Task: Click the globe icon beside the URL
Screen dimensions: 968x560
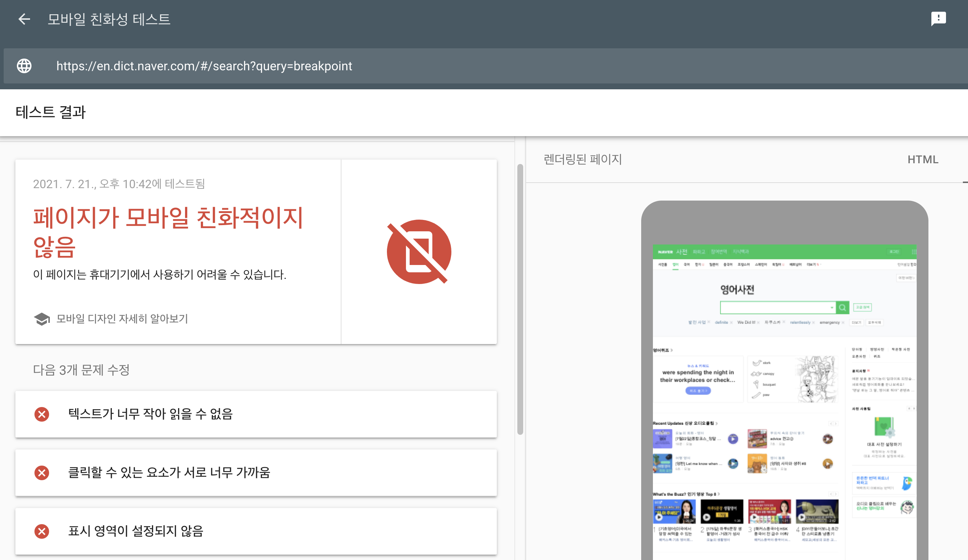Action: tap(24, 66)
